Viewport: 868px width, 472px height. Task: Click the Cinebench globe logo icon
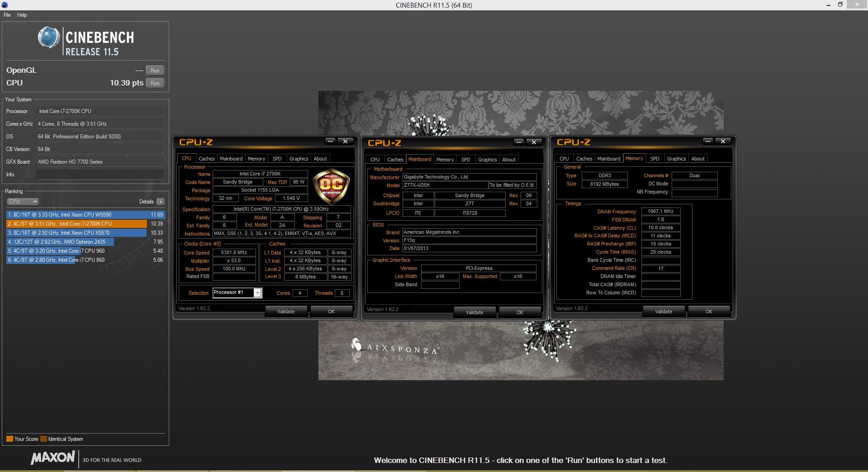tap(48, 38)
